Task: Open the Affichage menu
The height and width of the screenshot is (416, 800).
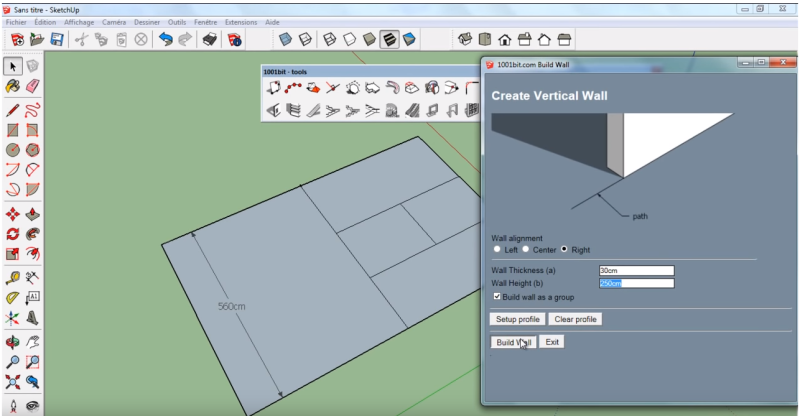Action: pos(79,22)
